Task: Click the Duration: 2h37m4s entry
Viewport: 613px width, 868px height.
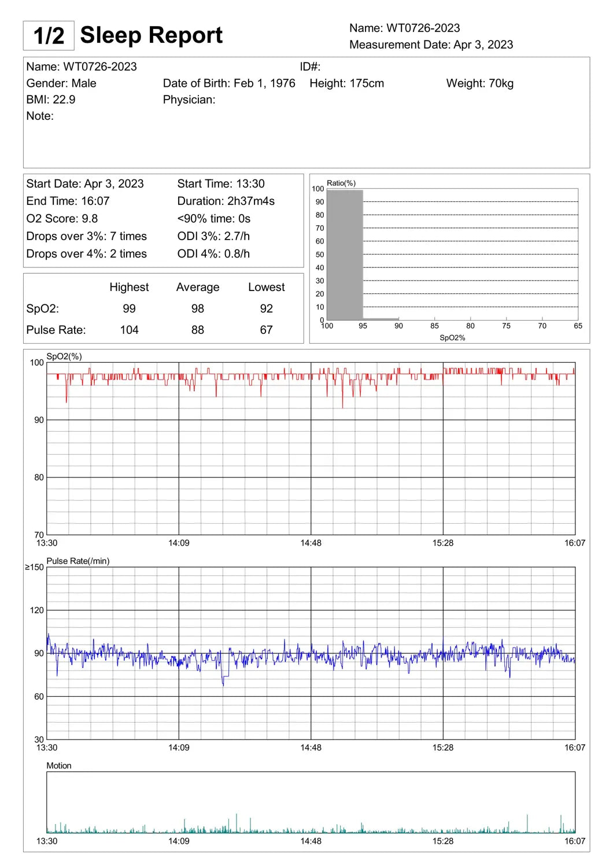Action: click(x=226, y=201)
